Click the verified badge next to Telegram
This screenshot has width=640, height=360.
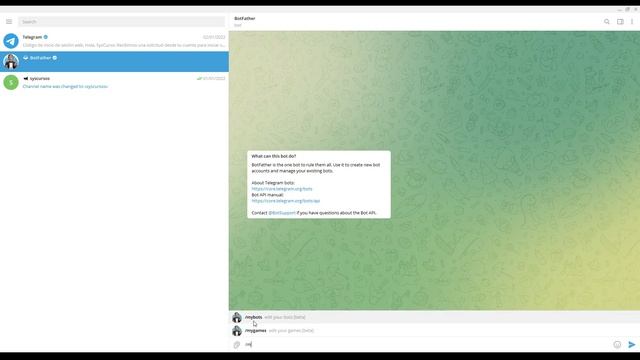pyautogui.click(x=46, y=37)
